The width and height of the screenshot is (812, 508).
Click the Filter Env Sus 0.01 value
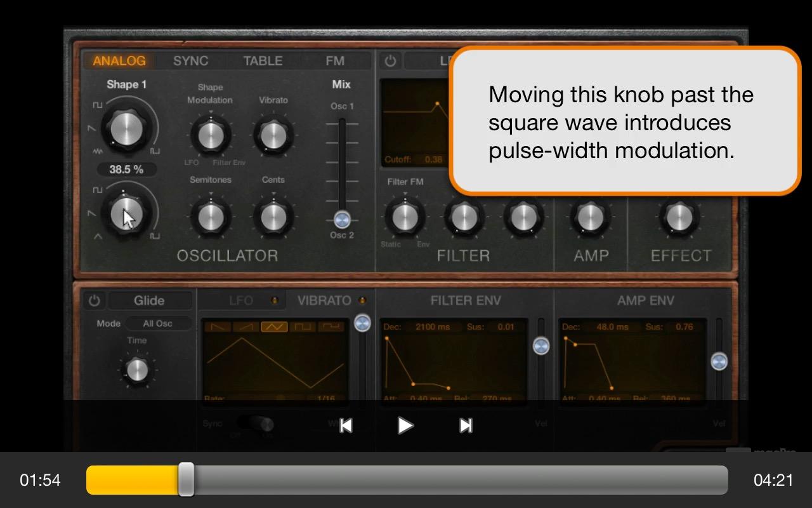pos(506,327)
